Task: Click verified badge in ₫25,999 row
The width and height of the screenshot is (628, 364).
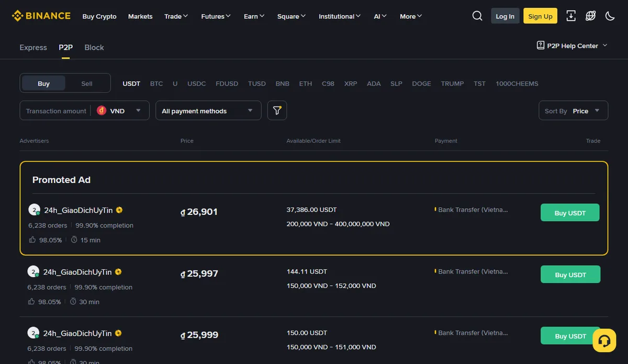Action: pos(118,333)
